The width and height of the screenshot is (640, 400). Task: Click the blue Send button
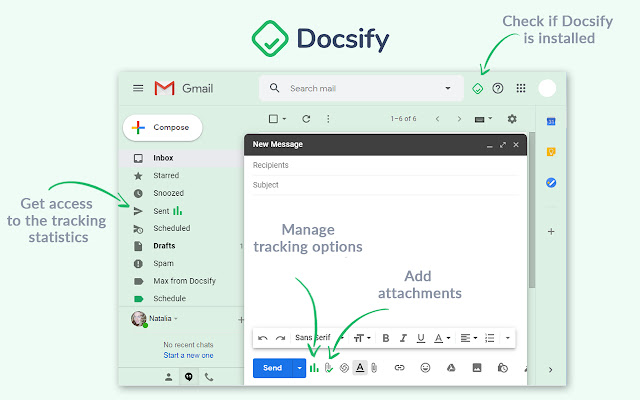click(272, 368)
